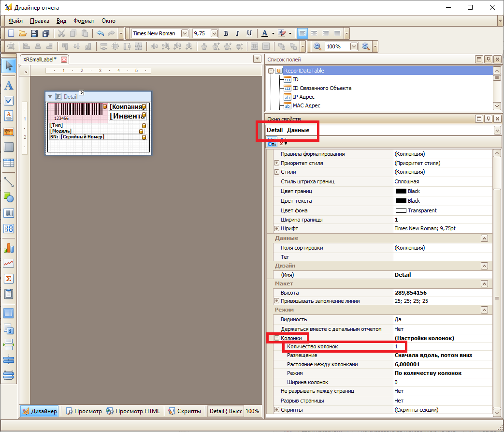Viewport: 504px width, 432px height.
Task: Click the Undo arrow icon
Action: [x=100, y=33]
